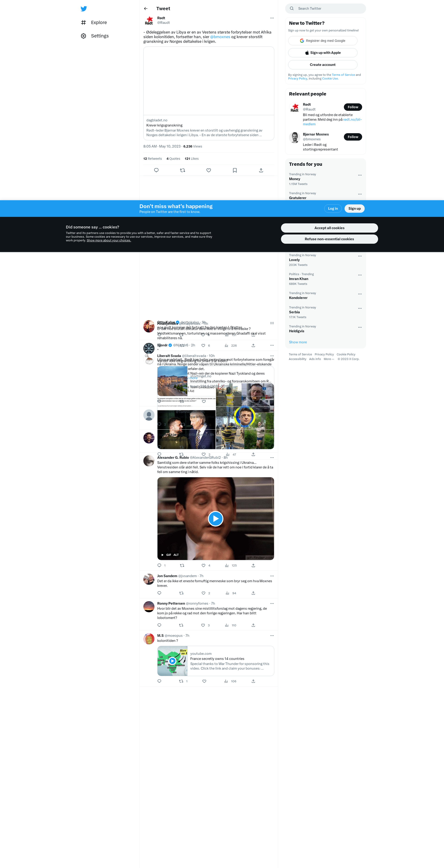This screenshot has height=868, width=444.
Task: Play the GIF in Alexander G. Rubio's reply
Action: 216,519
